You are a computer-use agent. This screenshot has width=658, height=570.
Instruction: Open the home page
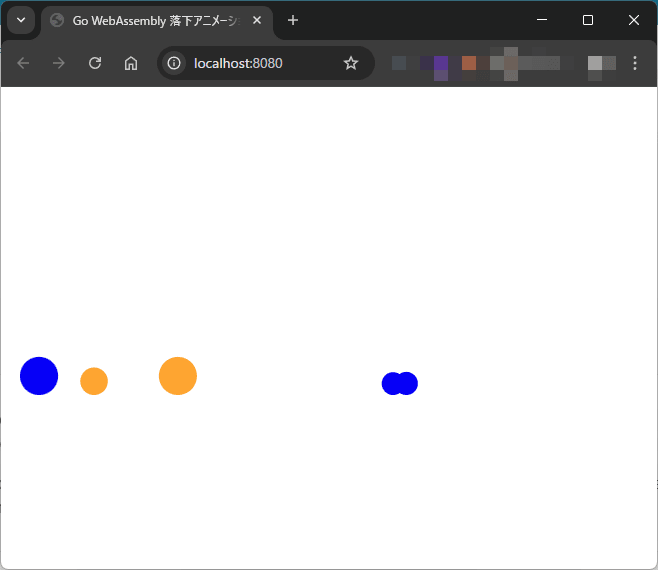pos(131,63)
